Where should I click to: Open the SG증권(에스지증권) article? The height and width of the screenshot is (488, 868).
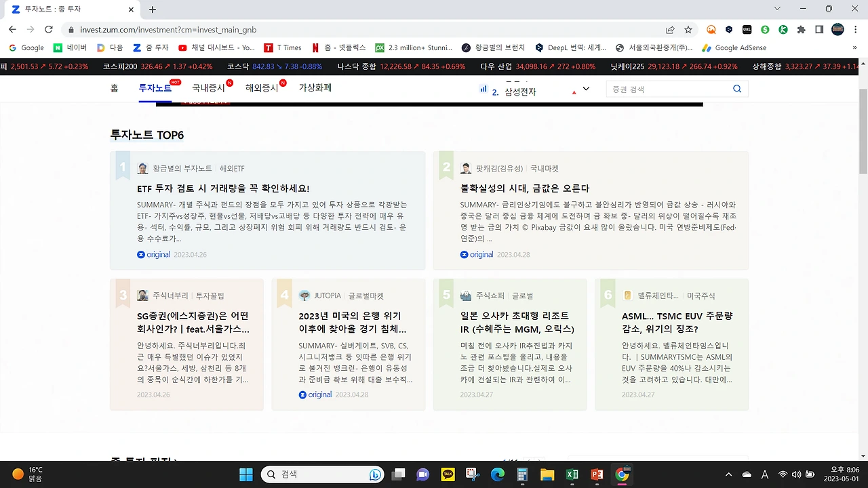193,323
